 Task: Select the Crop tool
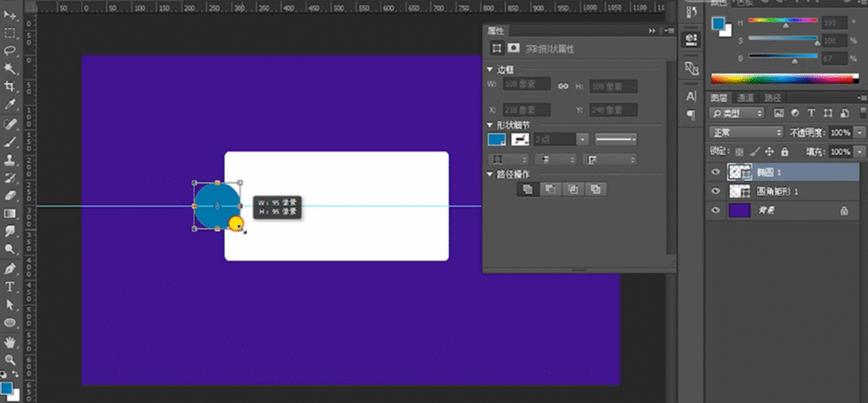click(x=10, y=86)
